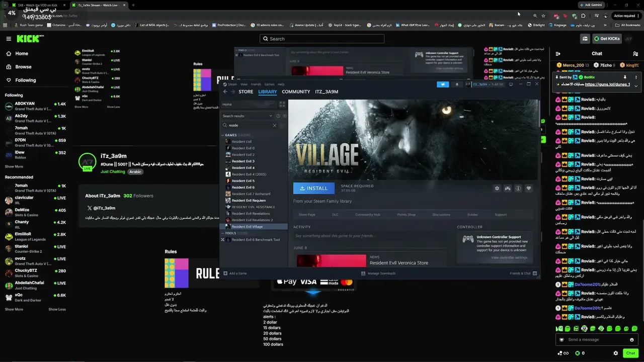Viewport: 644px width, 362px height.
Task: Send message with the green Chat button
Action: tap(631, 353)
